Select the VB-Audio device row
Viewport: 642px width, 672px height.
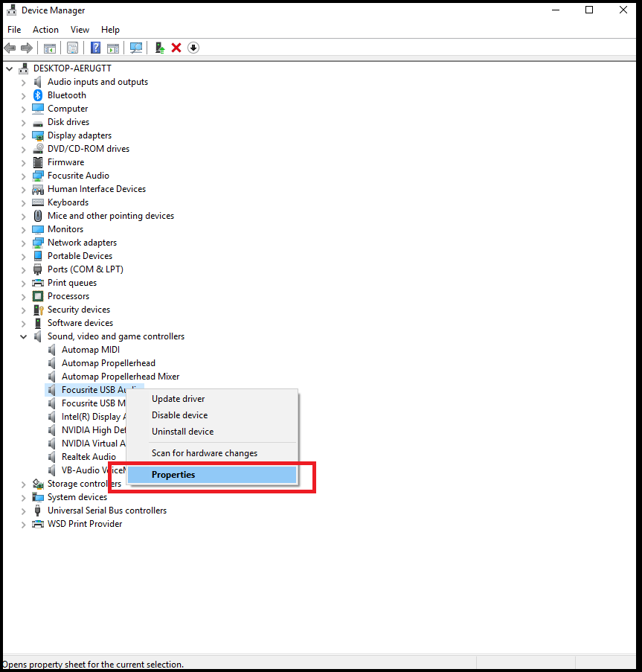[94, 470]
